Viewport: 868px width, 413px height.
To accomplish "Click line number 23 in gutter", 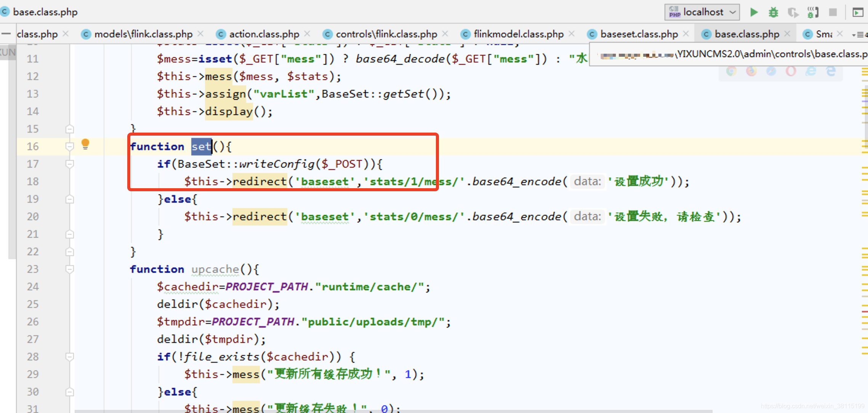I will 33,269.
